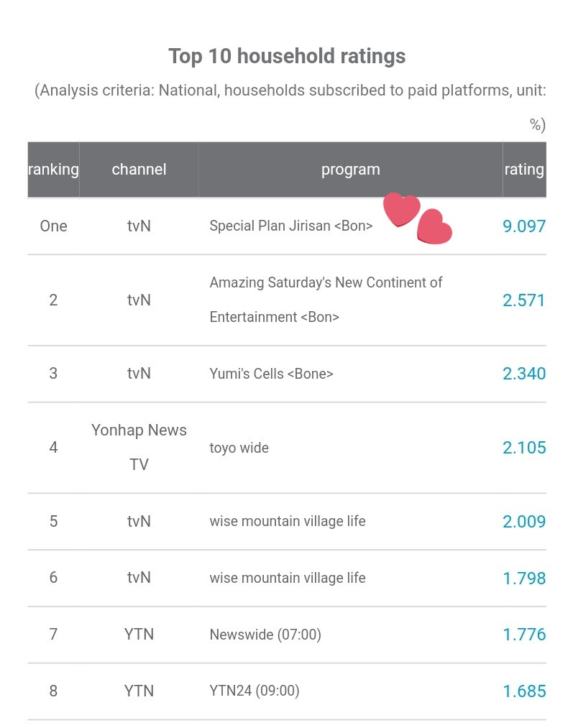Open the 1.798 rating link
Image resolution: width=573 pixels, height=728 pixels.
524,578
